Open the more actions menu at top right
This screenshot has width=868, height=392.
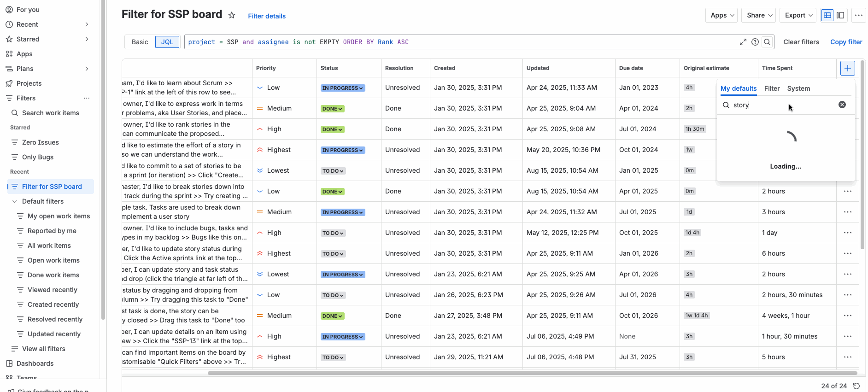coord(858,15)
